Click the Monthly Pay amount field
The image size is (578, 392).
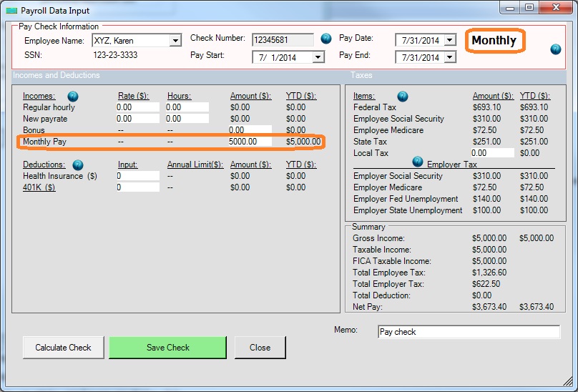(x=250, y=142)
